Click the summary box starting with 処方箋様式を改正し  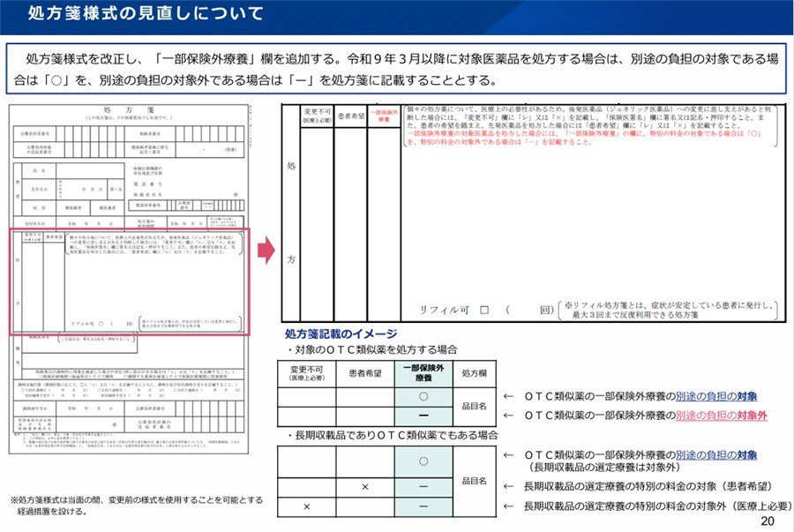click(x=396, y=69)
